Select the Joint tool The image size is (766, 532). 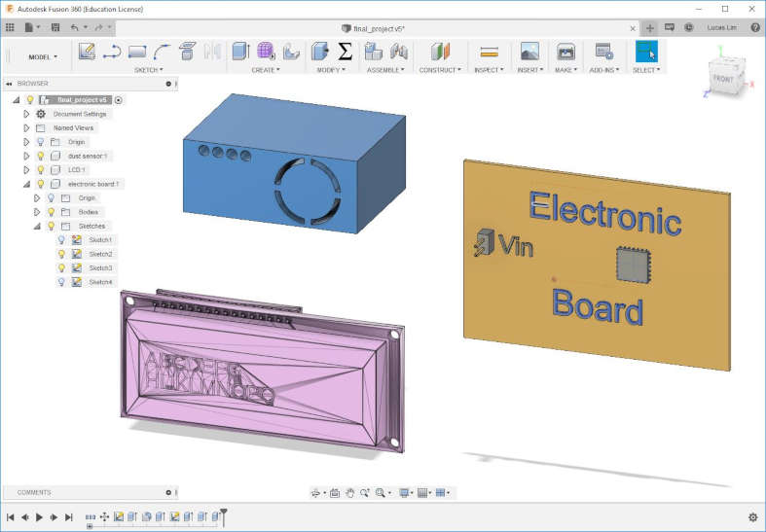tap(399, 52)
